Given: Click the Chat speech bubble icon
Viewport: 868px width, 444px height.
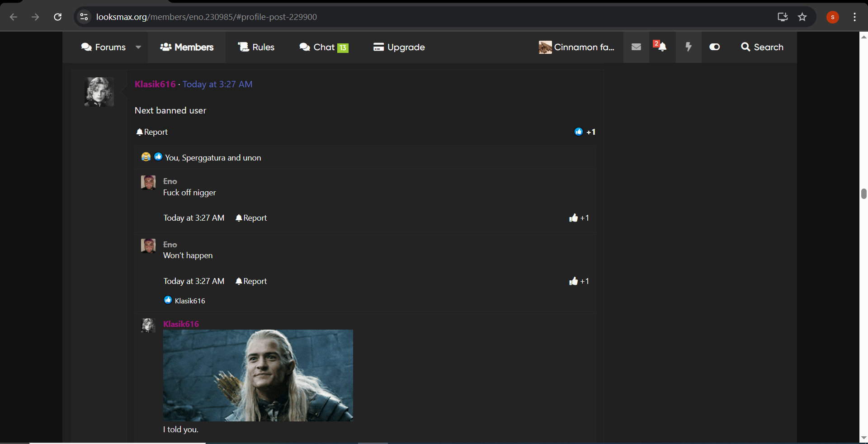Looking at the screenshot, I should [304, 47].
